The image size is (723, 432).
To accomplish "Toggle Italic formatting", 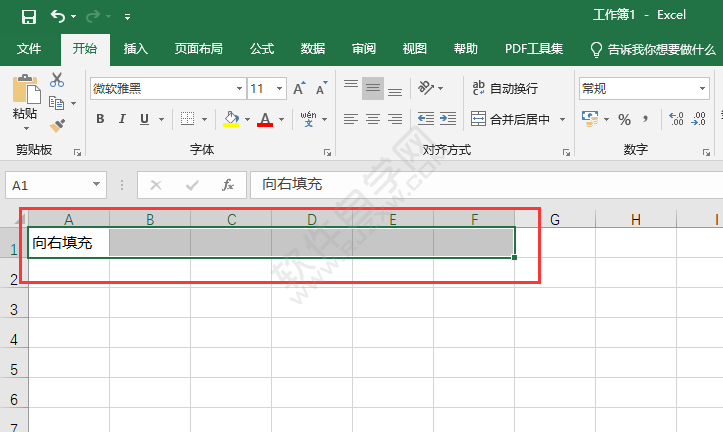I will 122,119.
